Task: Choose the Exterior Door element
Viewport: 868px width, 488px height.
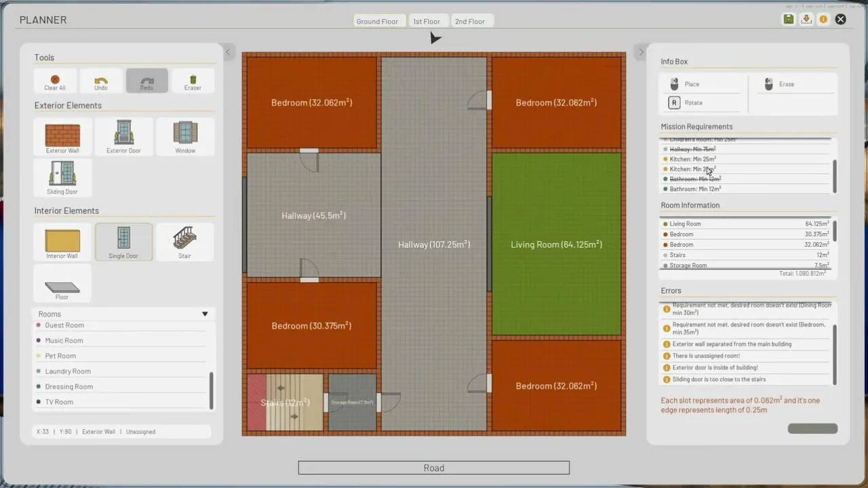Action: click(x=123, y=137)
